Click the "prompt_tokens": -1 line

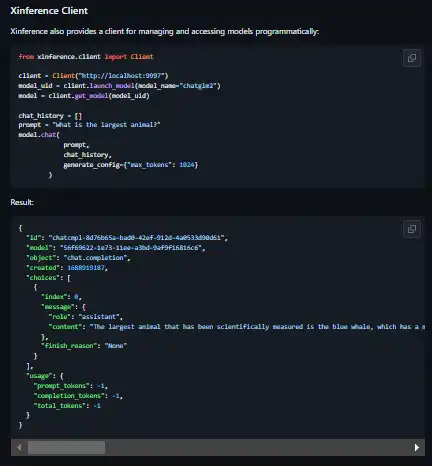(x=71, y=386)
